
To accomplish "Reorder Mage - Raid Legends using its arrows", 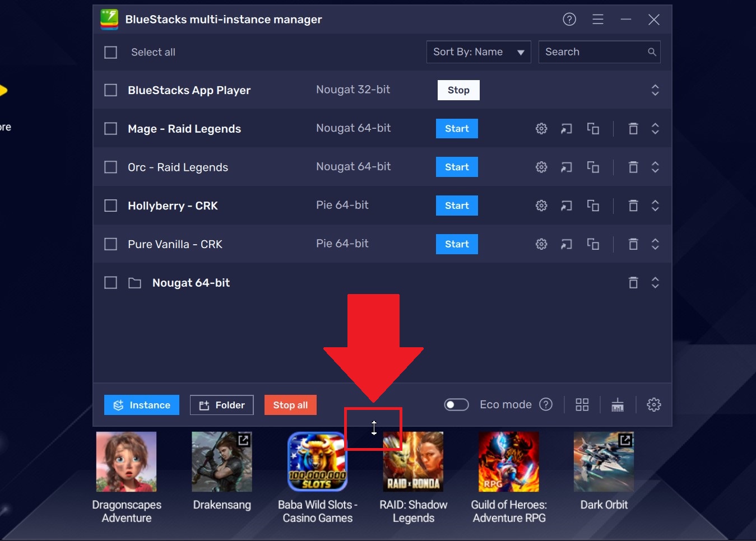I will [655, 128].
